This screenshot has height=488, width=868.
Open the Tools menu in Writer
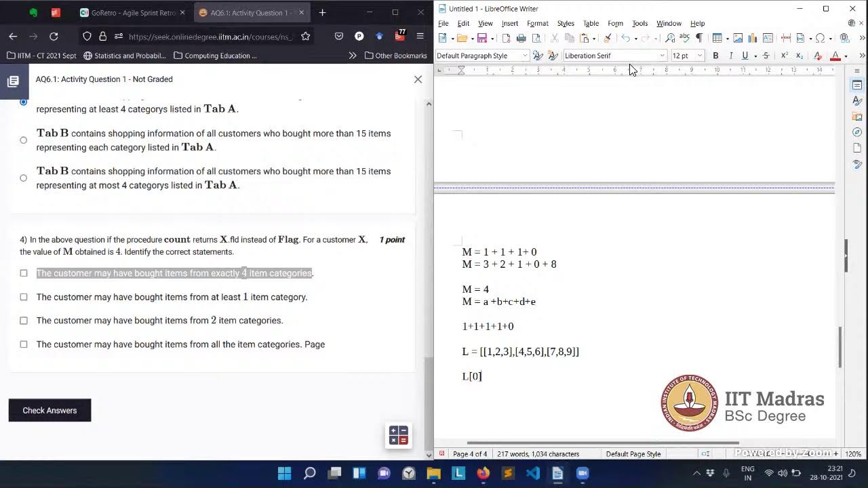coord(640,23)
